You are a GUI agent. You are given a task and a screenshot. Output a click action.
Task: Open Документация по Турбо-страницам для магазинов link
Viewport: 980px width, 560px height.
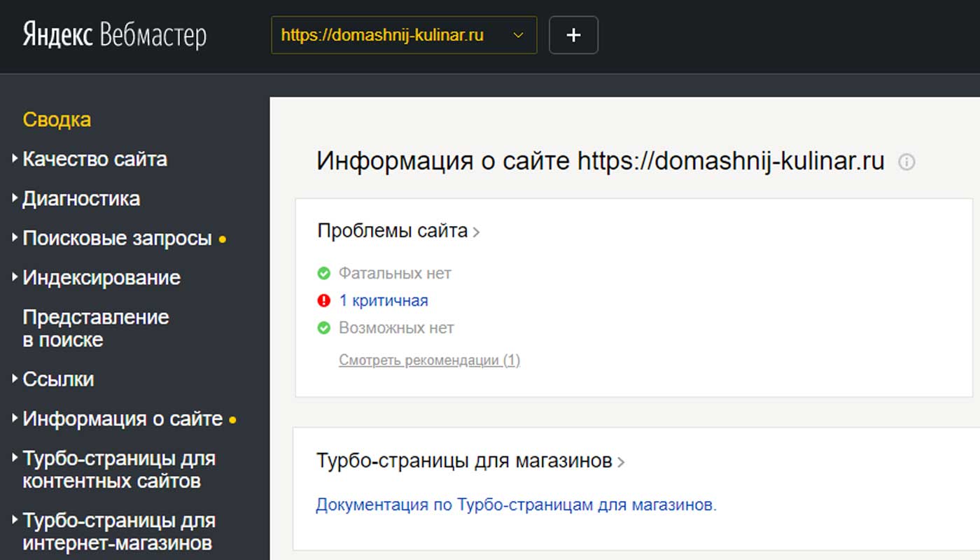516,505
